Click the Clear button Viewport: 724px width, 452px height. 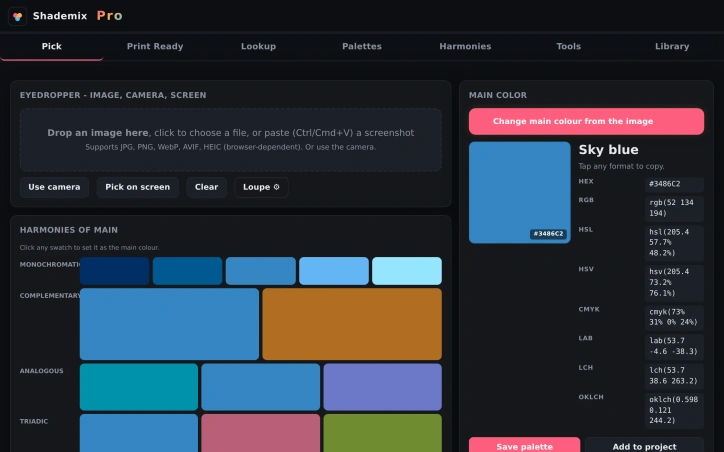(206, 187)
